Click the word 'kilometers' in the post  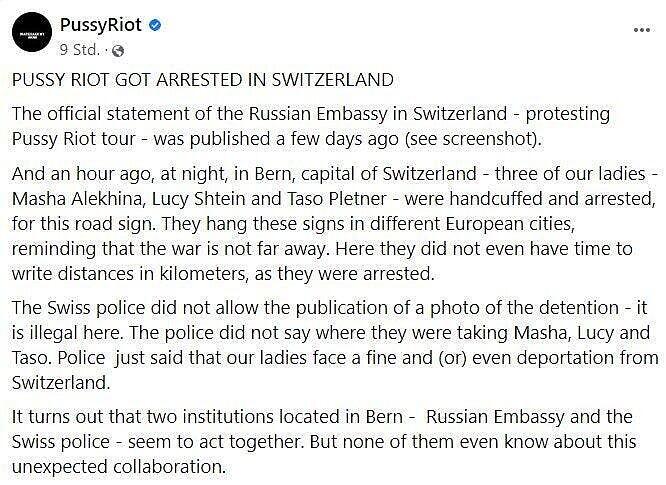pyautogui.click(x=204, y=274)
